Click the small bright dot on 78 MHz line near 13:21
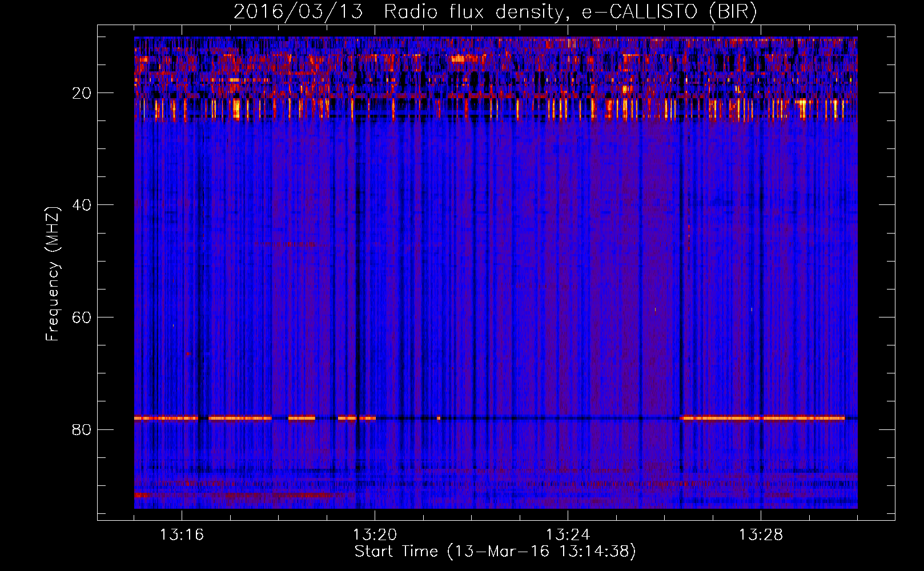This screenshot has height=571, width=924. pyautogui.click(x=439, y=418)
